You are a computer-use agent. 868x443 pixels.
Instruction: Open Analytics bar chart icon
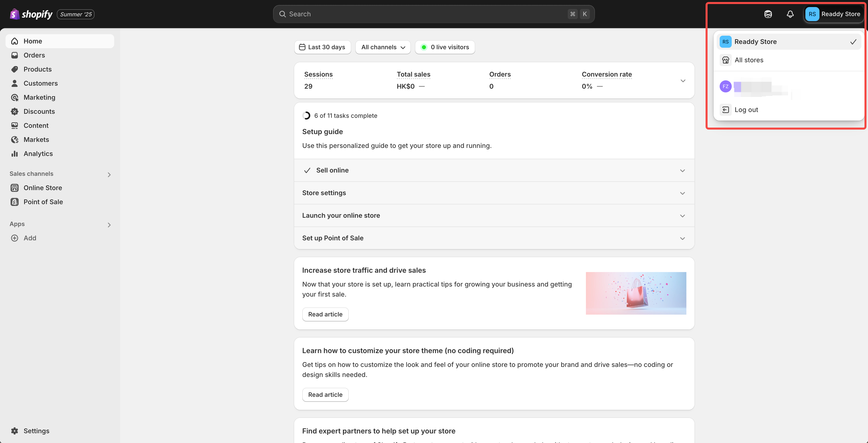point(15,154)
